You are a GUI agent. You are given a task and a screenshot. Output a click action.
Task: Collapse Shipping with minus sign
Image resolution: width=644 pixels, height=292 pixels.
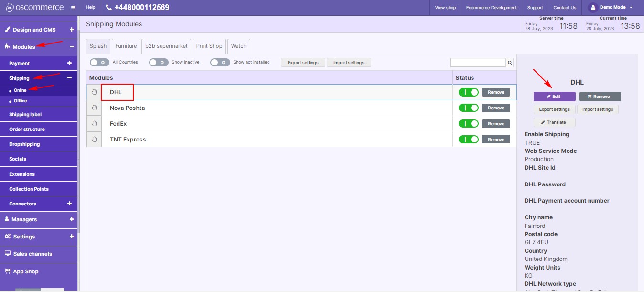69,78
